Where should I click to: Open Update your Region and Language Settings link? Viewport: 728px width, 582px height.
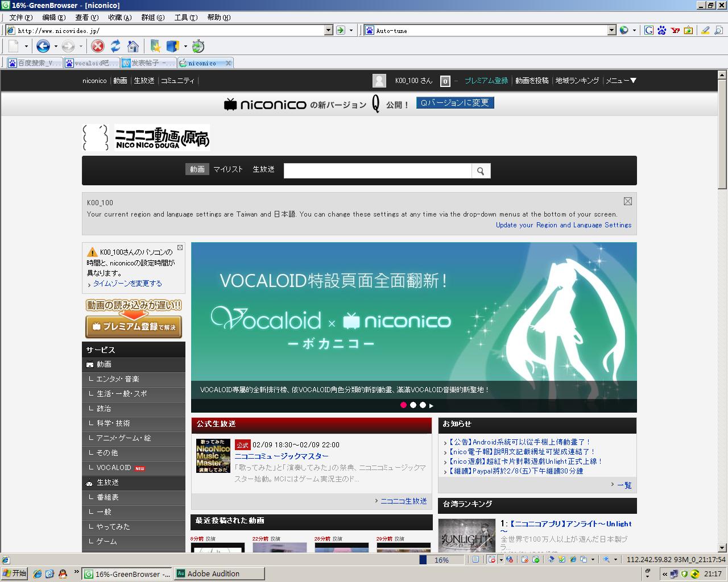pyautogui.click(x=564, y=225)
